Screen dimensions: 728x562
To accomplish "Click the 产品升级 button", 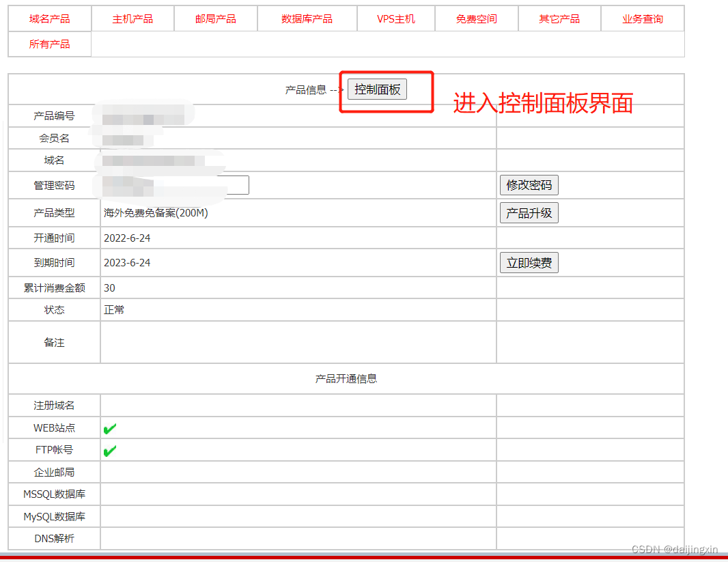I will [x=529, y=213].
